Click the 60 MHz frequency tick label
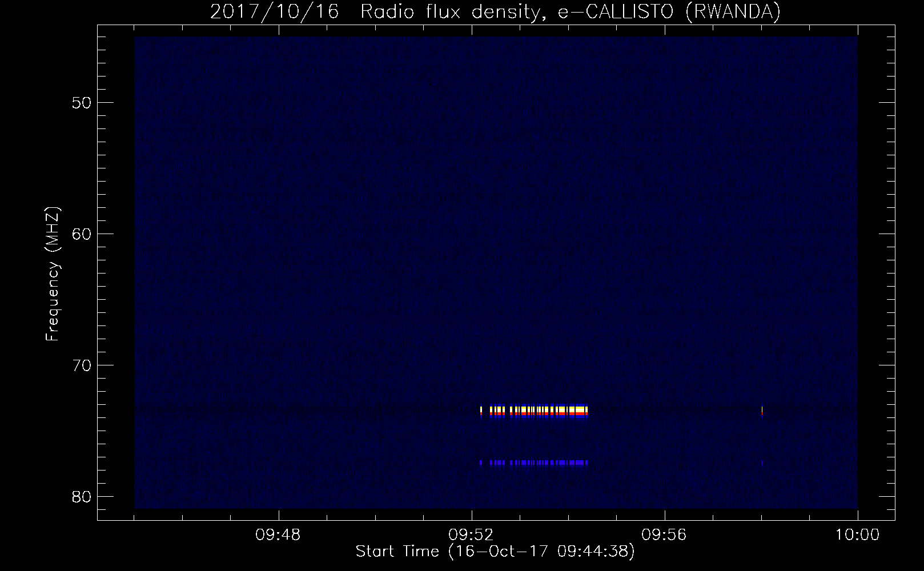This screenshot has width=924, height=571. point(82,234)
